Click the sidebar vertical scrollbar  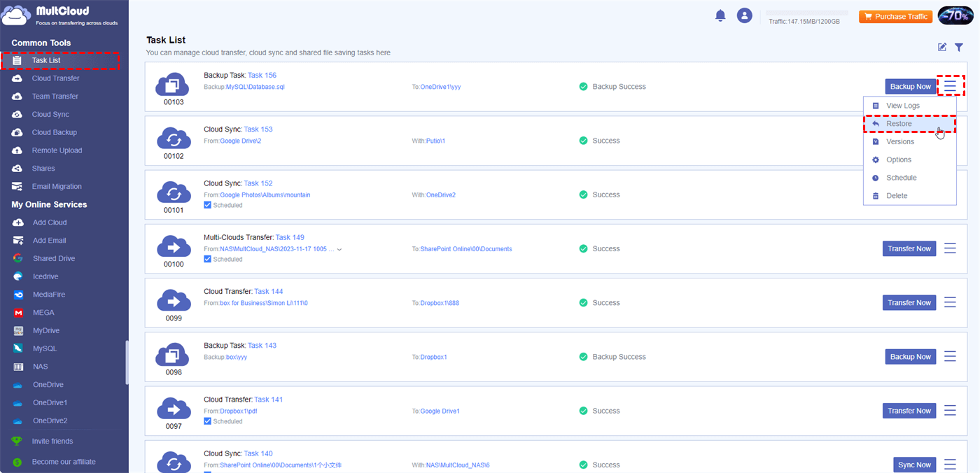click(x=127, y=362)
